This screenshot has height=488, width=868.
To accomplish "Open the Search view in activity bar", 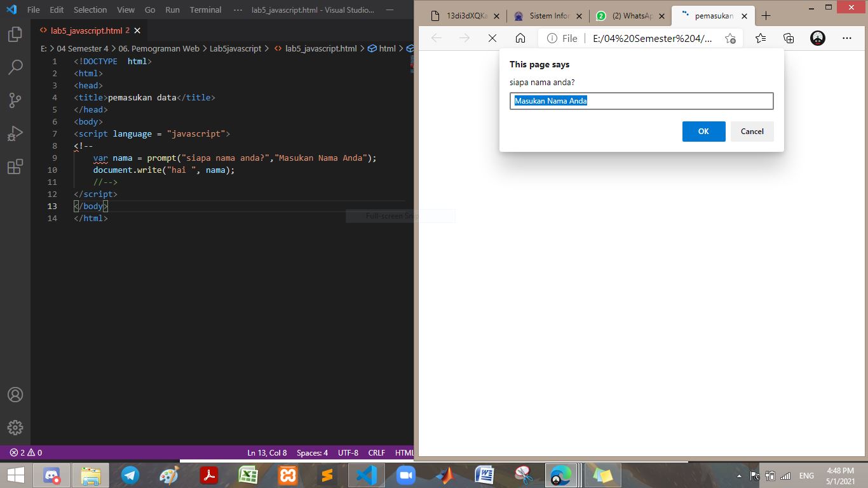I will (15, 67).
